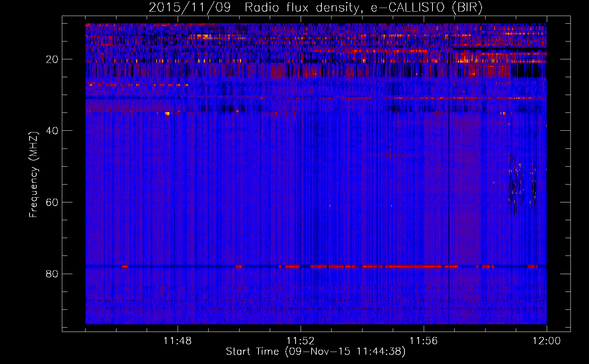Click the 20 MHz frequency tick label
Viewport: 589px width, 364px height.
[52, 59]
